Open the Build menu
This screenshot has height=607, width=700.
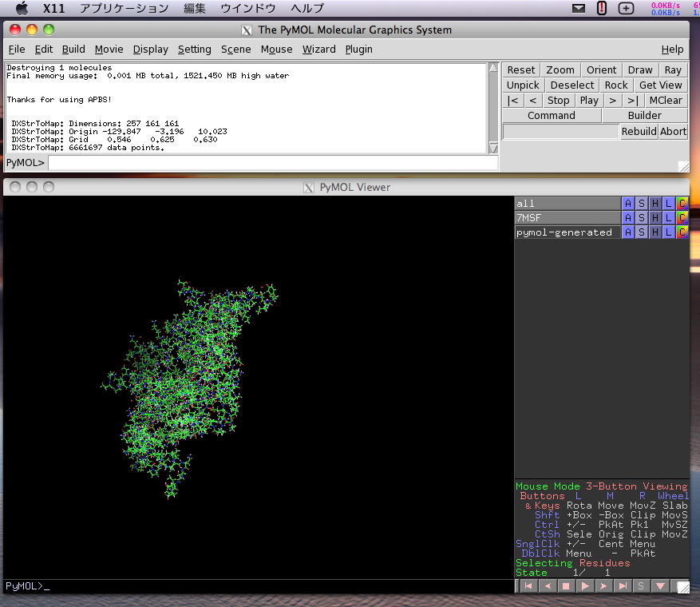pyautogui.click(x=73, y=50)
